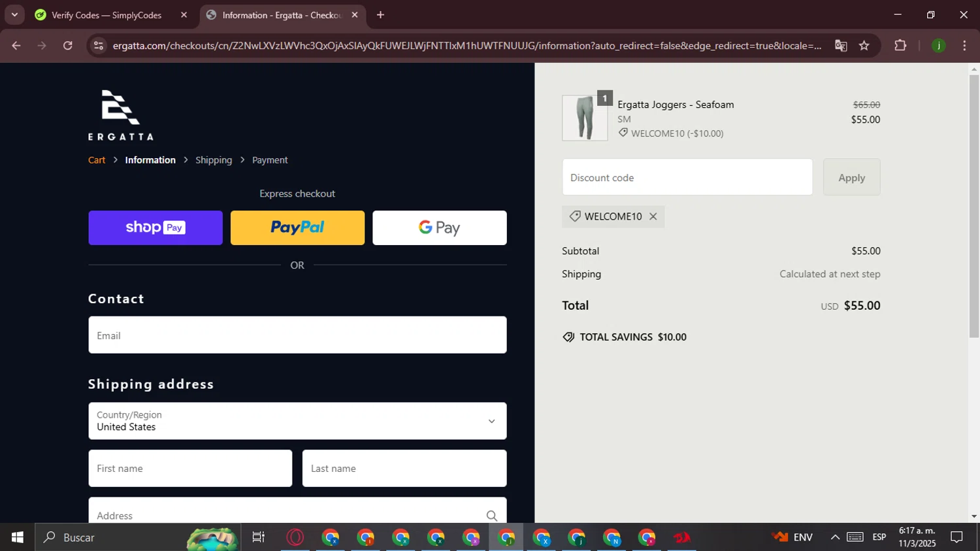The width and height of the screenshot is (980, 551).
Task: Check out with Google Pay
Action: (440, 227)
